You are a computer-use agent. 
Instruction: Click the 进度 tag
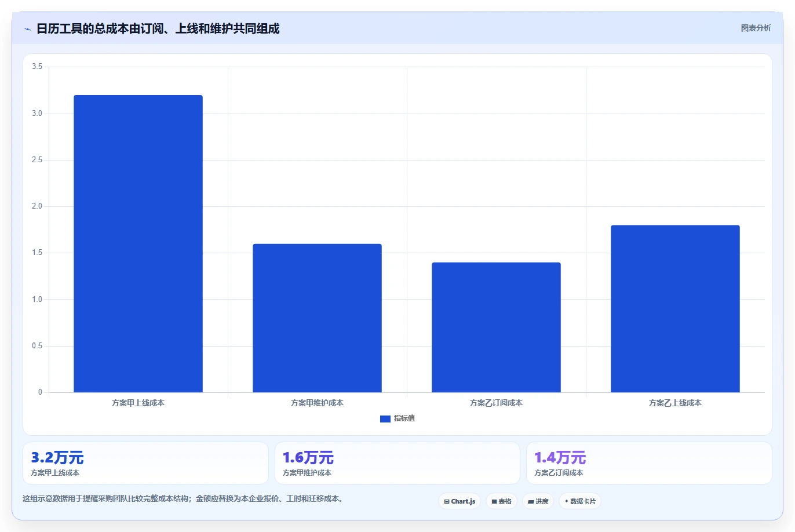[538, 501]
